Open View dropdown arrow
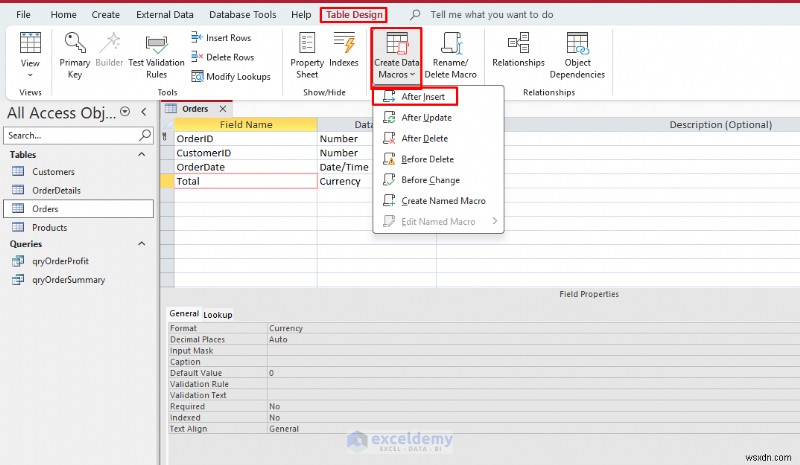 30,75
